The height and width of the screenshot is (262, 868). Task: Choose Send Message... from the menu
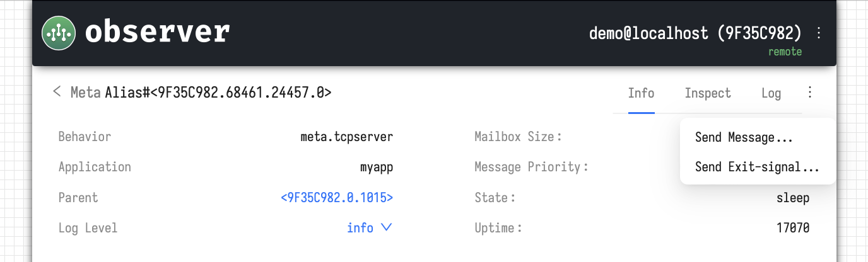pyautogui.click(x=744, y=137)
